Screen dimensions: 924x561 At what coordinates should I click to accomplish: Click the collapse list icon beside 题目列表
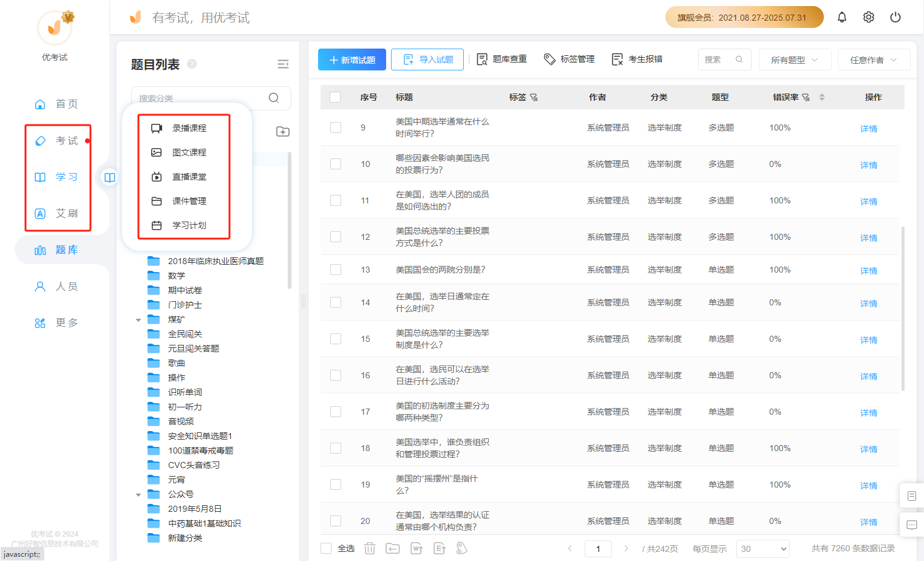pos(283,64)
